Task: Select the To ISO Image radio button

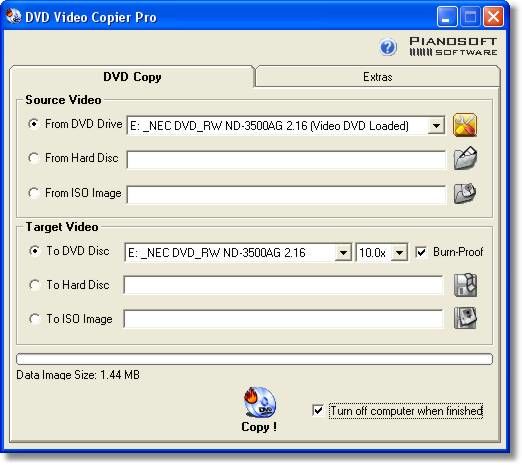Action: point(35,319)
